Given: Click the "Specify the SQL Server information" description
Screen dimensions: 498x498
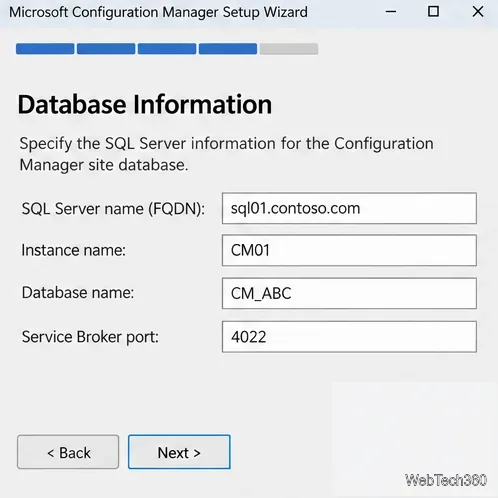Looking at the screenshot, I should pyautogui.click(x=227, y=154).
